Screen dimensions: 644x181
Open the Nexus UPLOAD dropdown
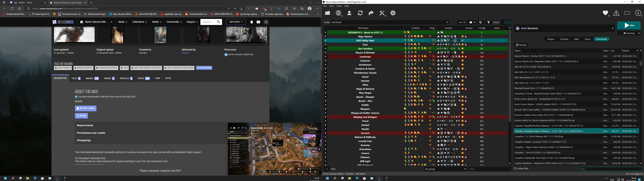click(x=236, y=22)
